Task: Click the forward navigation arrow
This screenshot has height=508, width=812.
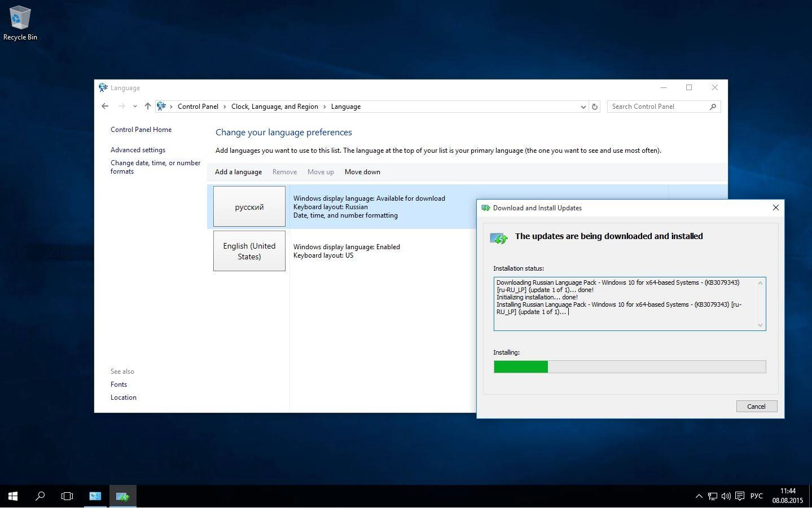Action: pyautogui.click(x=121, y=106)
